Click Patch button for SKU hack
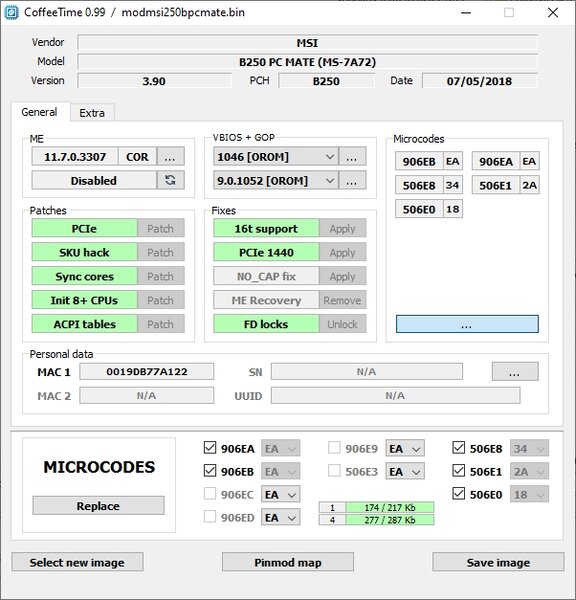 tap(161, 252)
